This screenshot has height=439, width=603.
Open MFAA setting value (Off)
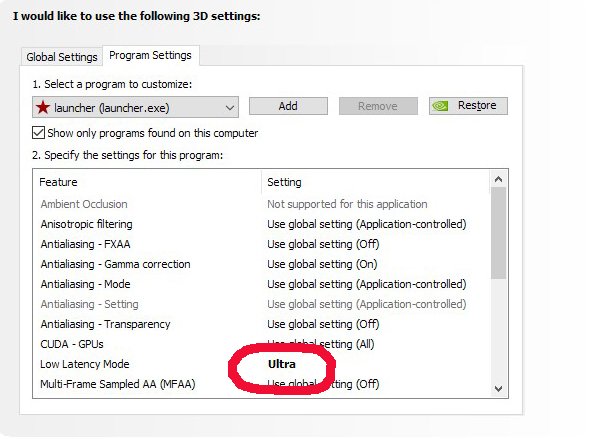323,384
